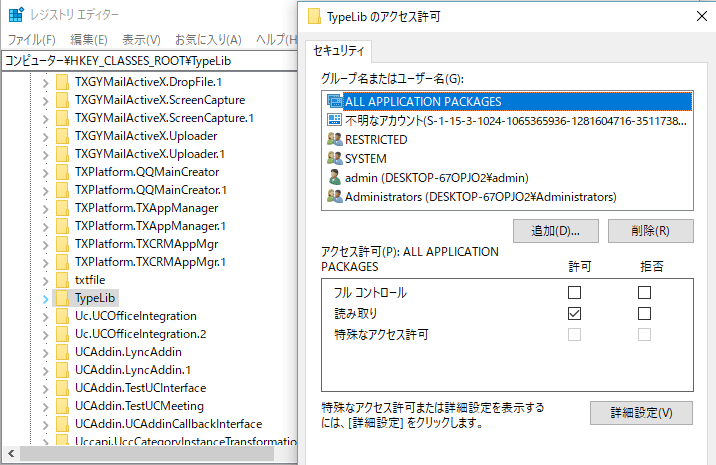Expand TXGYMailActiveX.ScreenCapture.1 node

[45, 119]
